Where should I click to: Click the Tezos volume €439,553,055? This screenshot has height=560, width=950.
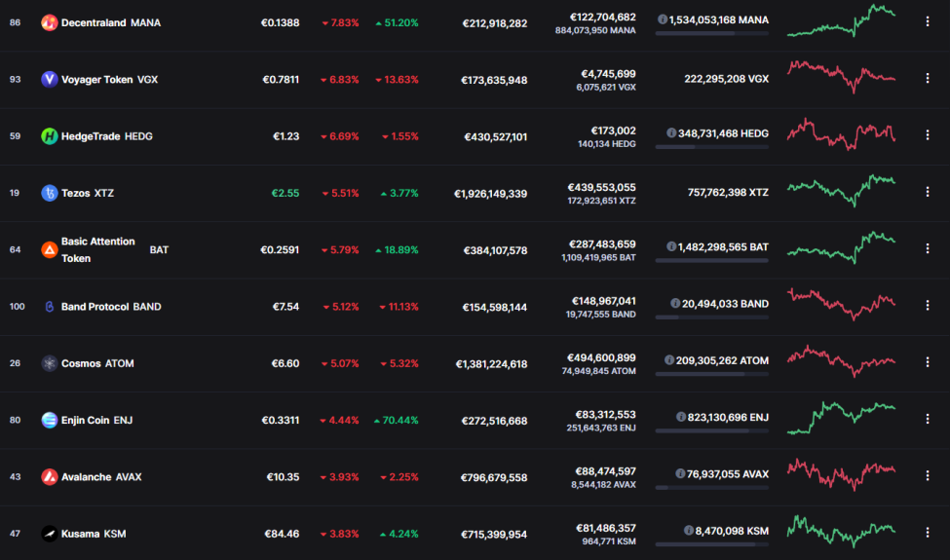(x=601, y=188)
